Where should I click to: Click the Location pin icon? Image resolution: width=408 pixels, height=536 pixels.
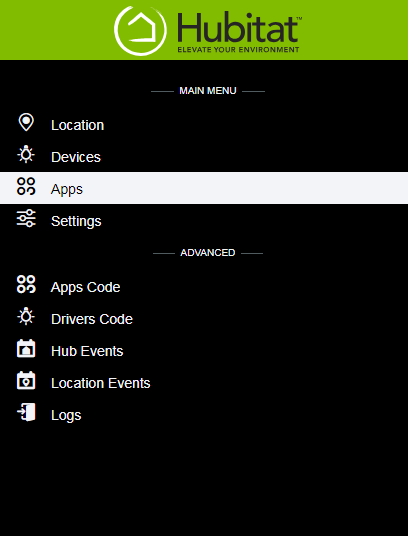(x=26, y=122)
